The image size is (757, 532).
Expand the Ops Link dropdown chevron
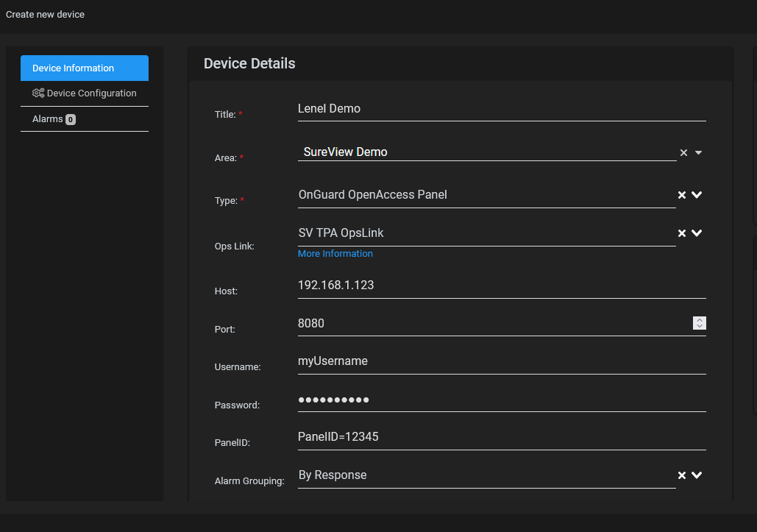(697, 233)
